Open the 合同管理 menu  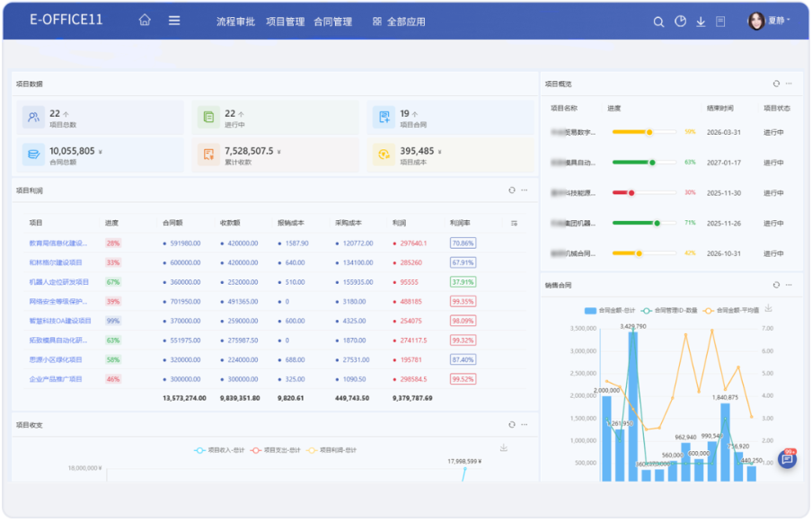[x=332, y=22]
